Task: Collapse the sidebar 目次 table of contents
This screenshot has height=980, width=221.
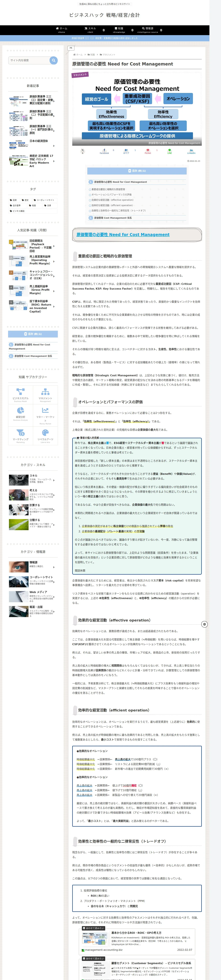Action: coord(33,334)
